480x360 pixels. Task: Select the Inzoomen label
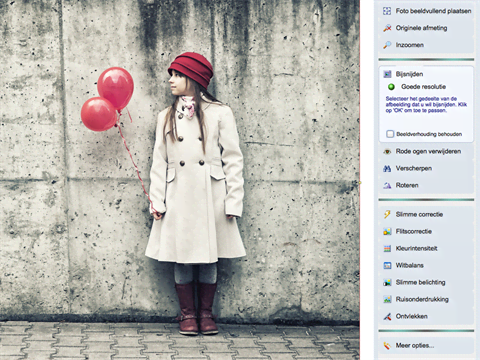pyautogui.click(x=410, y=45)
